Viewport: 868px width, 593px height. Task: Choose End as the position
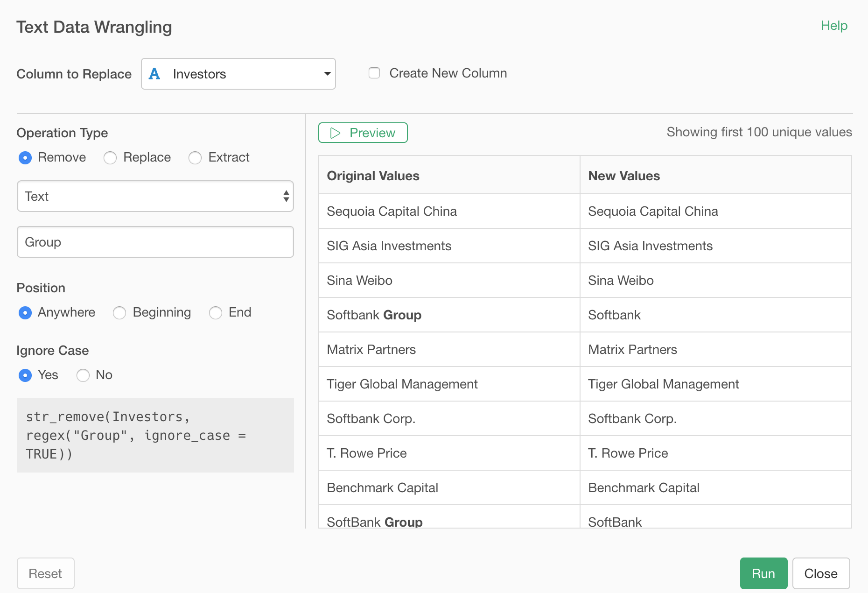(x=216, y=313)
